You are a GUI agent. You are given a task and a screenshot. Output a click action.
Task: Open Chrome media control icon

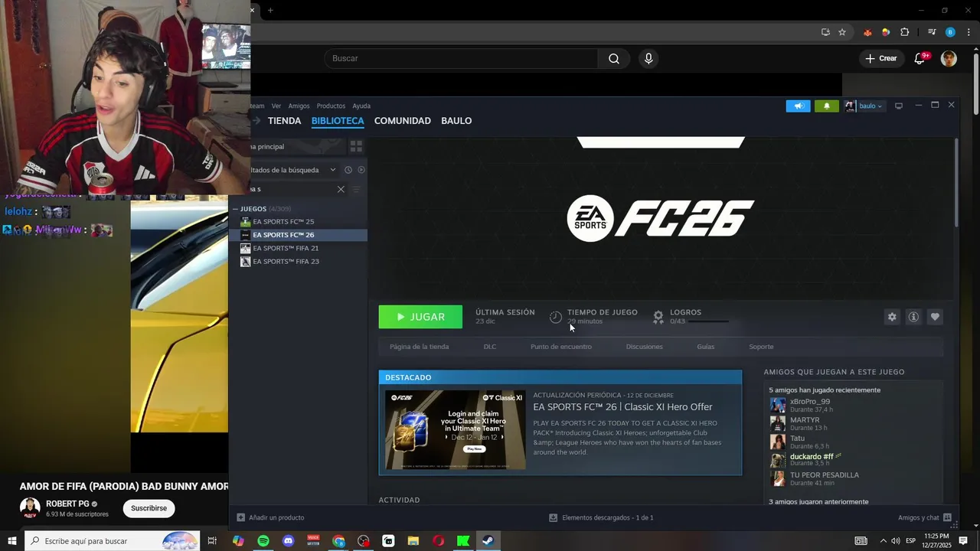932,32
